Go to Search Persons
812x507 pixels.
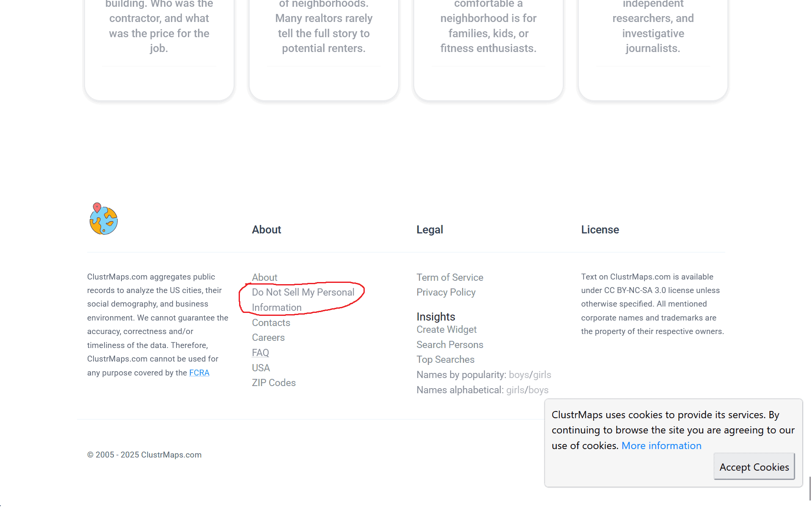tap(449, 345)
